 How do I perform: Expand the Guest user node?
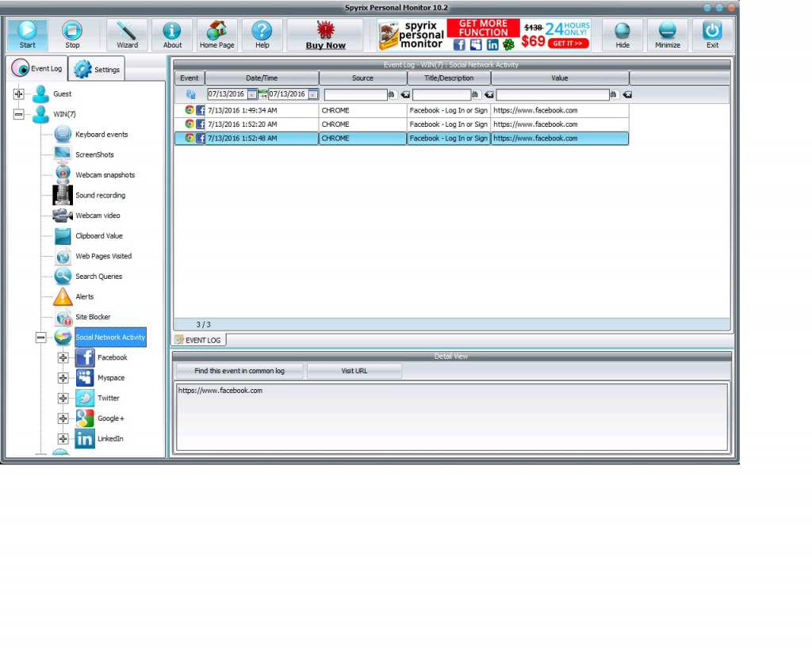(19, 94)
